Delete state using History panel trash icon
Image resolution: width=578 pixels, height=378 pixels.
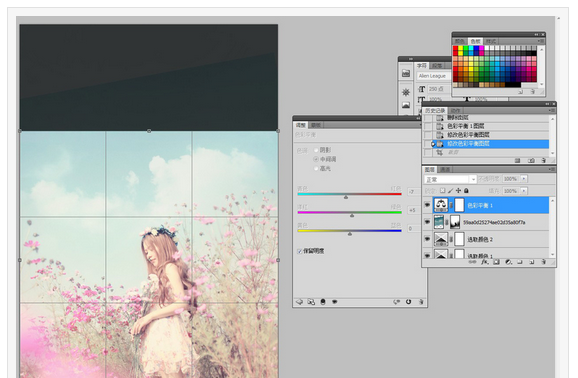[543, 160]
